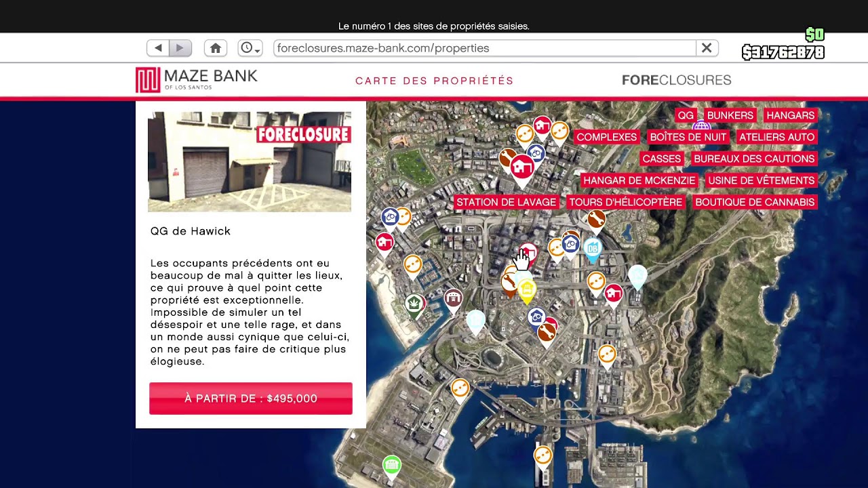Screen dimensions: 868x488
Task: Click the red house marker on the west beach
Action: pos(384,243)
